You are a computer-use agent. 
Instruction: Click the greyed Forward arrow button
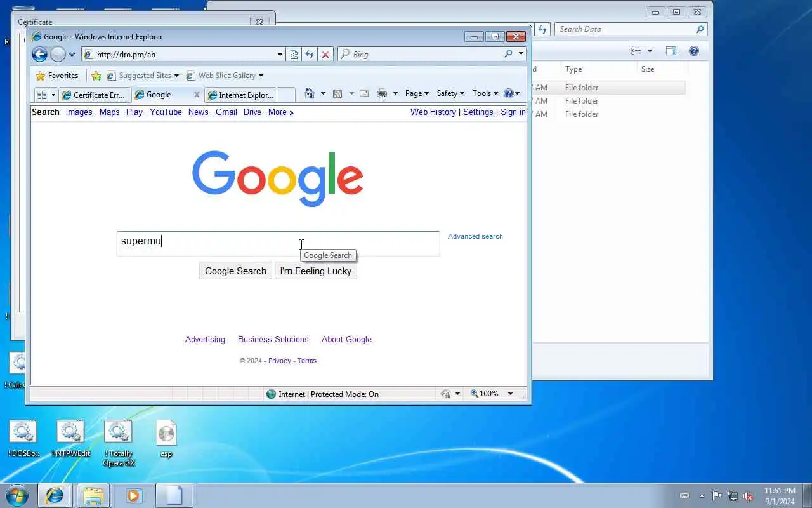[x=58, y=55]
